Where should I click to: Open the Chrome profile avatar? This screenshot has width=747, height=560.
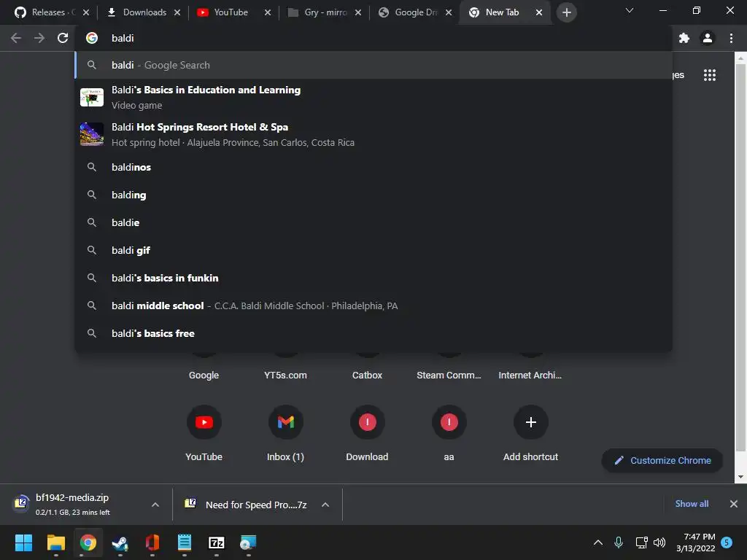coord(708,38)
